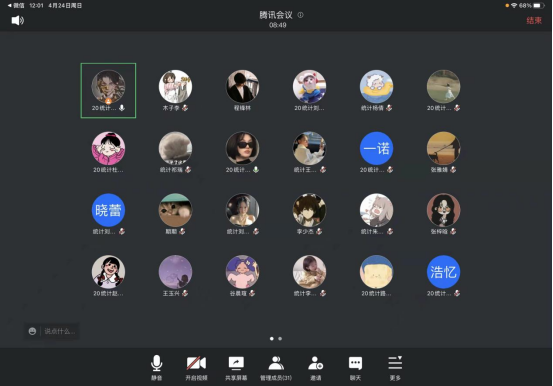The image size is (553, 386).
Task: Open the emoji icon in chat box
Action: pos(32,331)
